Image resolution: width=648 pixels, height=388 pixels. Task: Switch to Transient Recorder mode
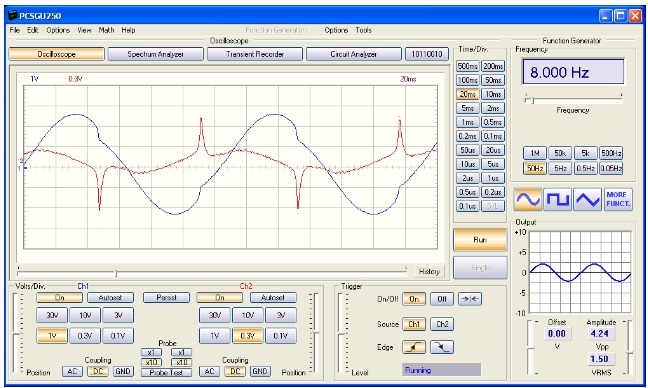click(255, 54)
